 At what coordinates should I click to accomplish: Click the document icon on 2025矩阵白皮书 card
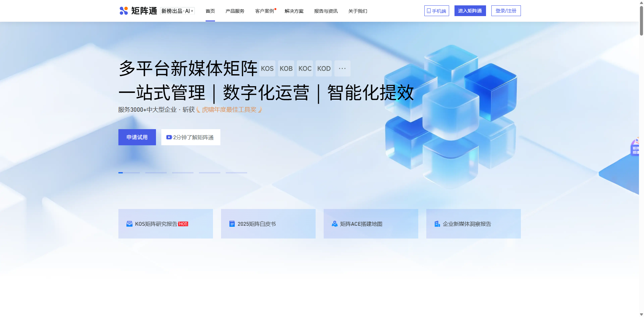click(x=232, y=224)
